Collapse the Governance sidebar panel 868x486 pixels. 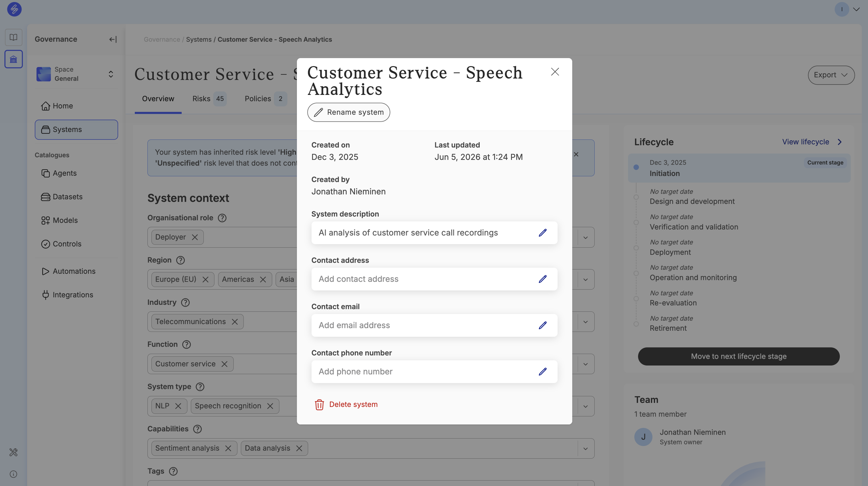(113, 39)
